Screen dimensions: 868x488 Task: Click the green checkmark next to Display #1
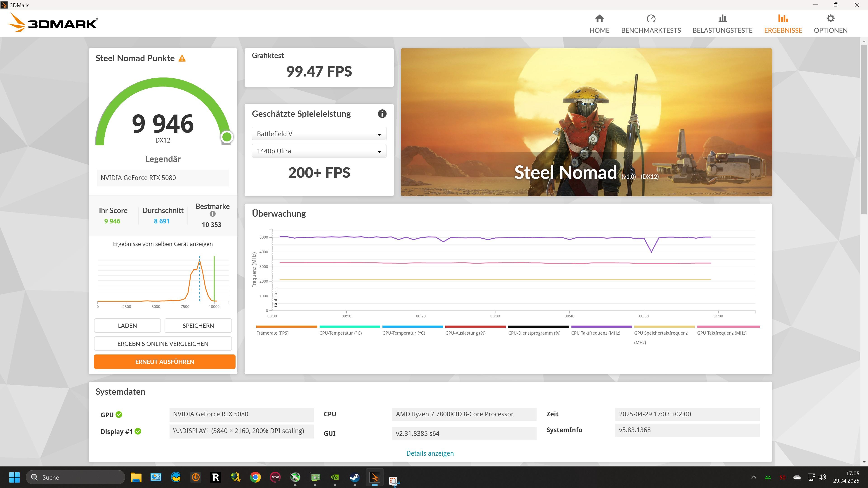tap(138, 432)
